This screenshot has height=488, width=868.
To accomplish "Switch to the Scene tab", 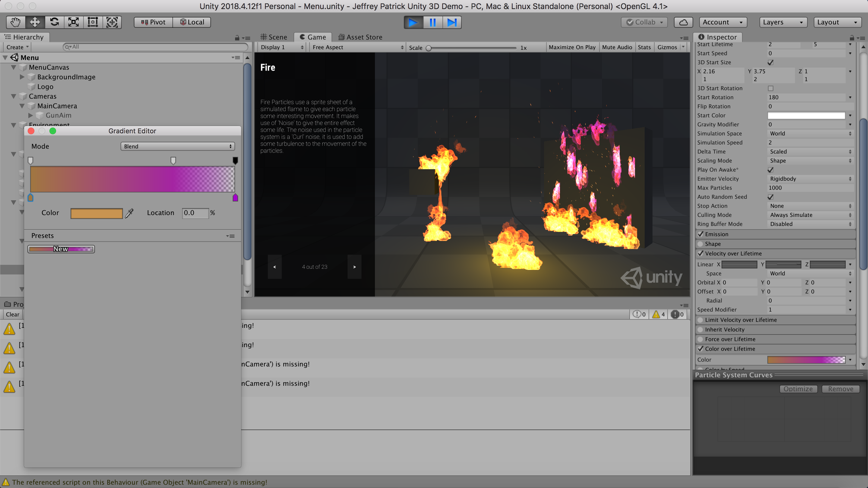I will click(x=274, y=37).
